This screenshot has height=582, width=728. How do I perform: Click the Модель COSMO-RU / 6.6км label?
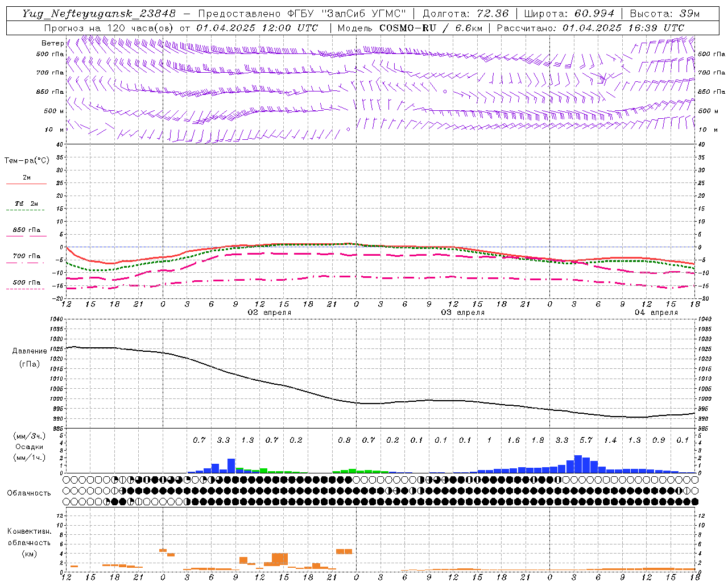coord(410,28)
